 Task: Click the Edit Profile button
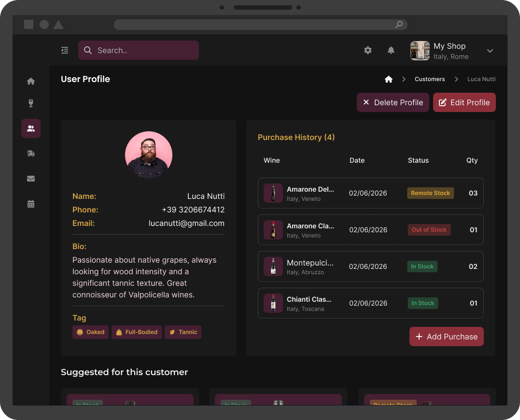[464, 102]
